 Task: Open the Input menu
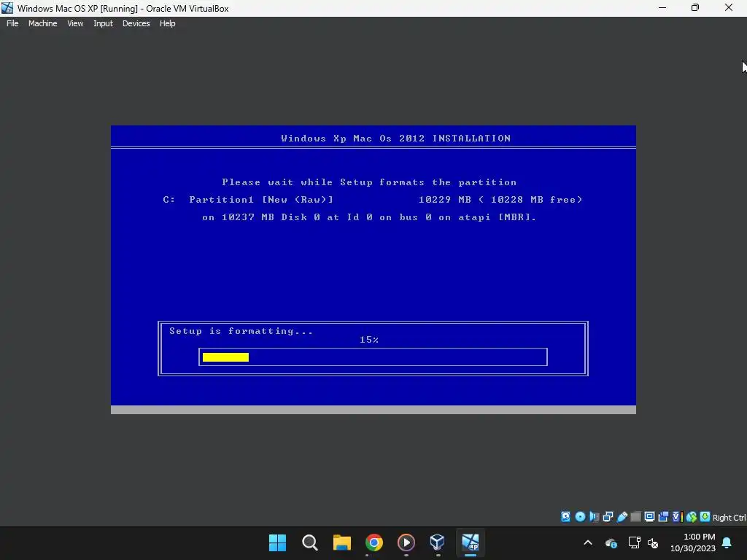[103, 23]
